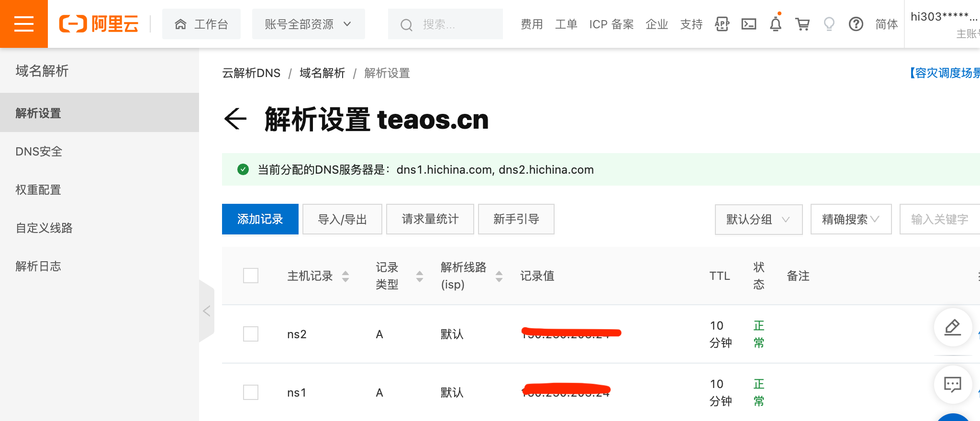
Task: Click the help question mark icon
Action: (x=856, y=24)
